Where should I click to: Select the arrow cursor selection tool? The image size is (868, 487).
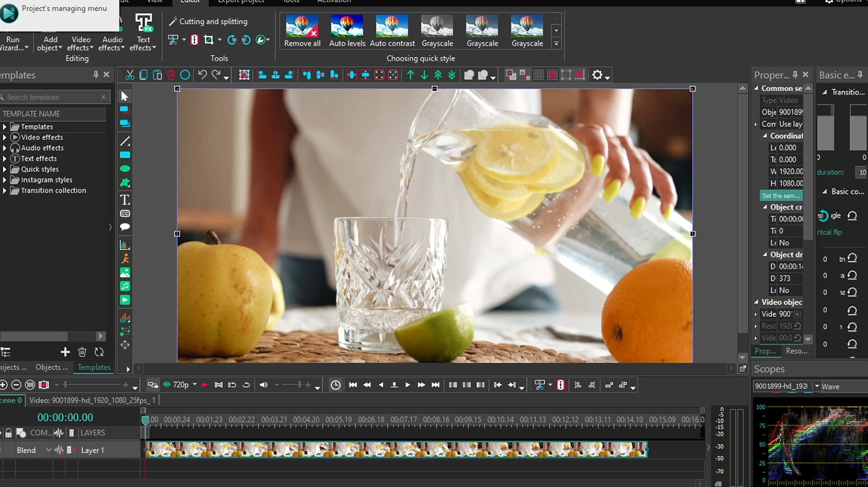click(124, 97)
